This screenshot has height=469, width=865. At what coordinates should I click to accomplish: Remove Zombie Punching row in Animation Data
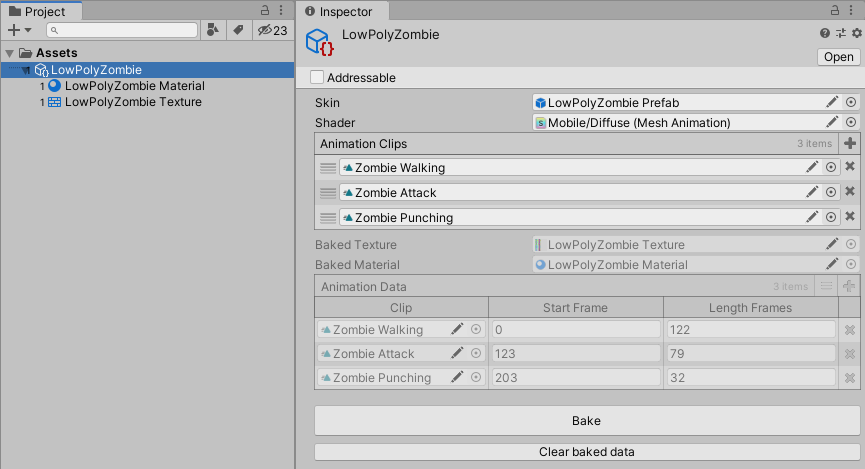pyautogui.click(x=850, y=377)
